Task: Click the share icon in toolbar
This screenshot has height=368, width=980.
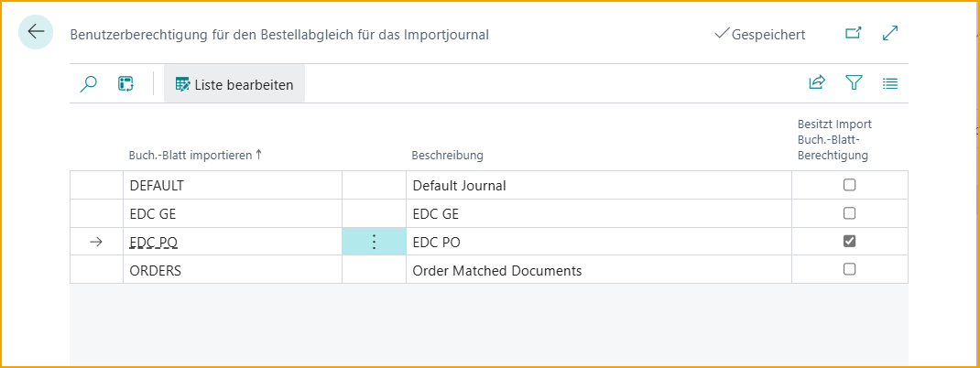Action: click(x=817, y=83)
